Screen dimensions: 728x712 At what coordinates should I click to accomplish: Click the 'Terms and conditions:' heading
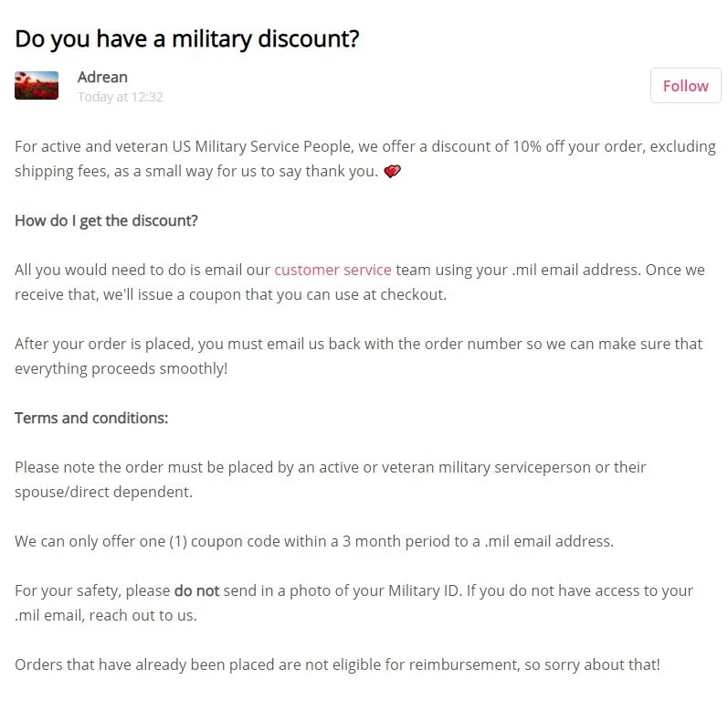point(91,418)
